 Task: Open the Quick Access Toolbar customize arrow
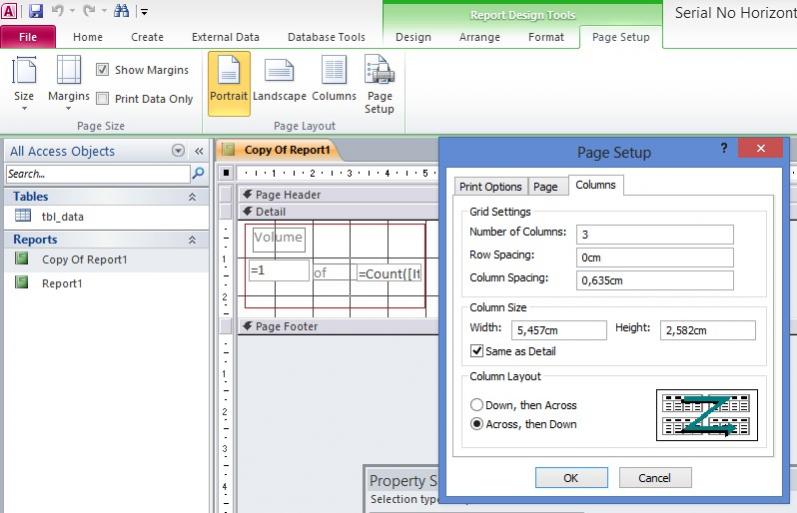(144, 12)
